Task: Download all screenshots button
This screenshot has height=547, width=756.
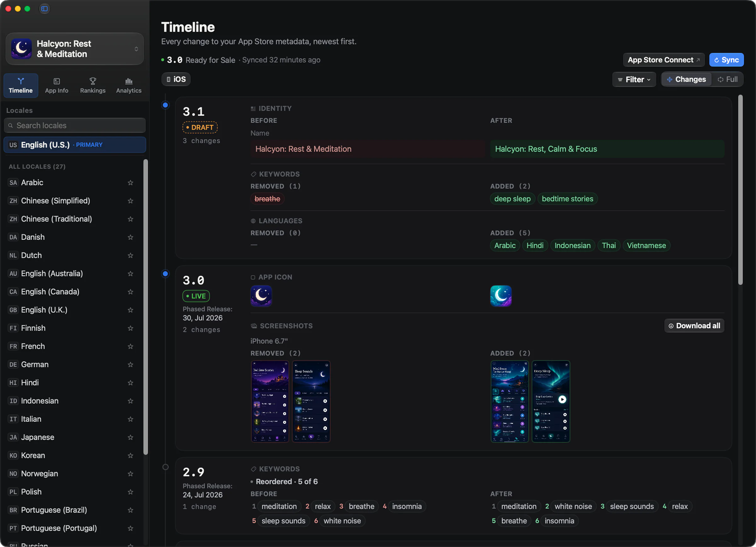Action: pos(694,326)
